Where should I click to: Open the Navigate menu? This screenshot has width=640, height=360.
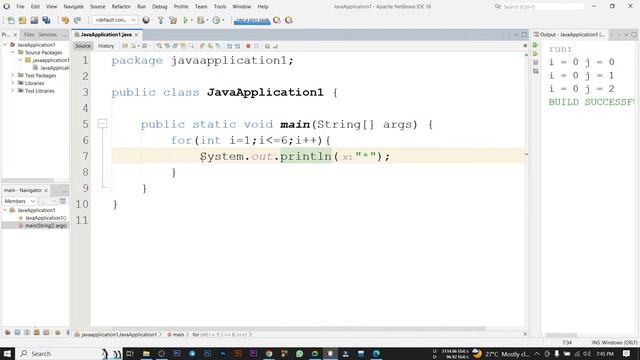point(73,7)
